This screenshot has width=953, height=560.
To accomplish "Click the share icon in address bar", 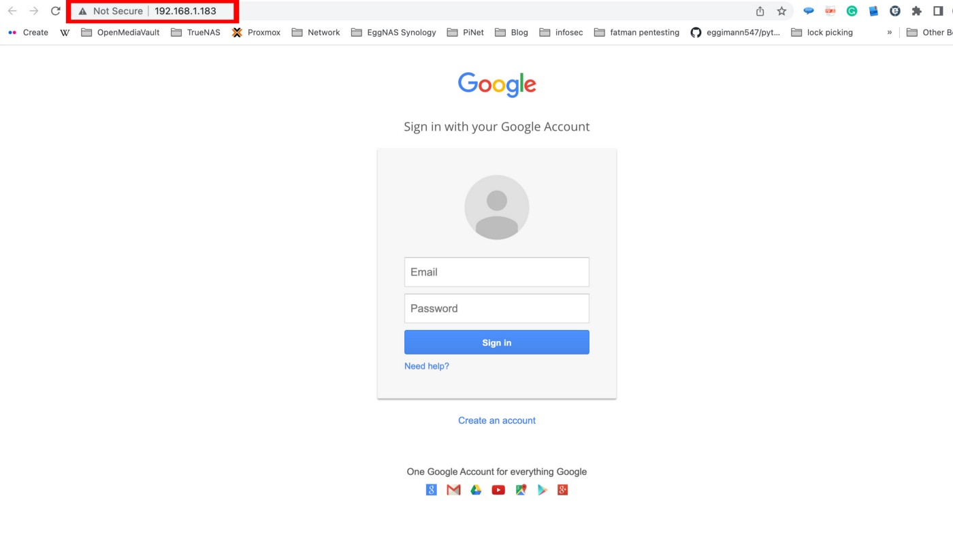I will click(x=760, y=11).
